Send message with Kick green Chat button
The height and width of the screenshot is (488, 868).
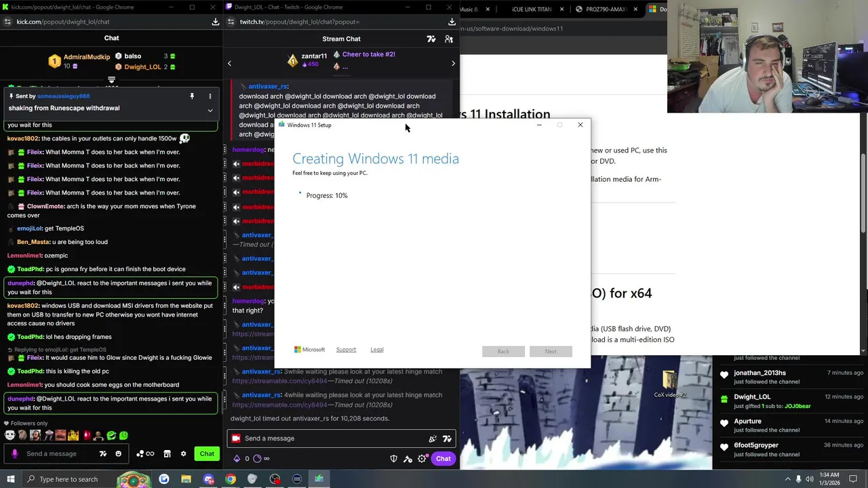point(207,453)
